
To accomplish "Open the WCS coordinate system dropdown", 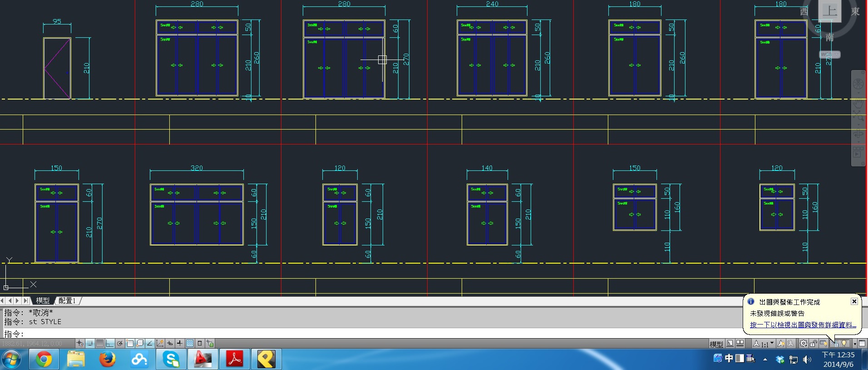I will pos(830,55).
